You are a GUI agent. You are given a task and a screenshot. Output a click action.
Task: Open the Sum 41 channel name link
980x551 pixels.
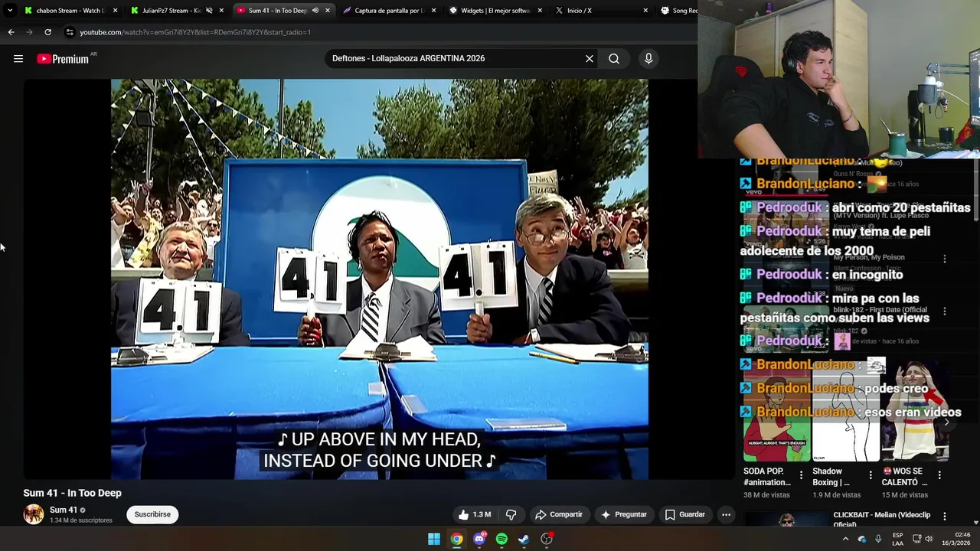pos(64,510)
